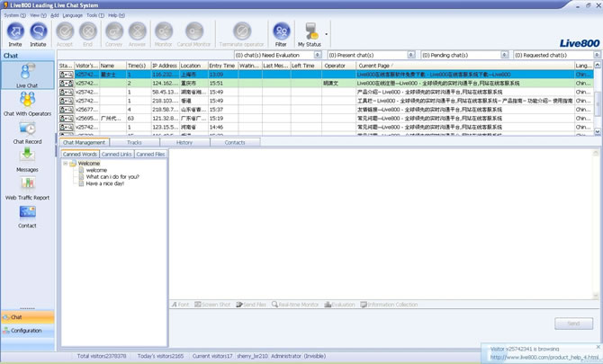Open Chat Record in the sidebar
The height and width of the screenshot is (364, 603).
point(27,132)
